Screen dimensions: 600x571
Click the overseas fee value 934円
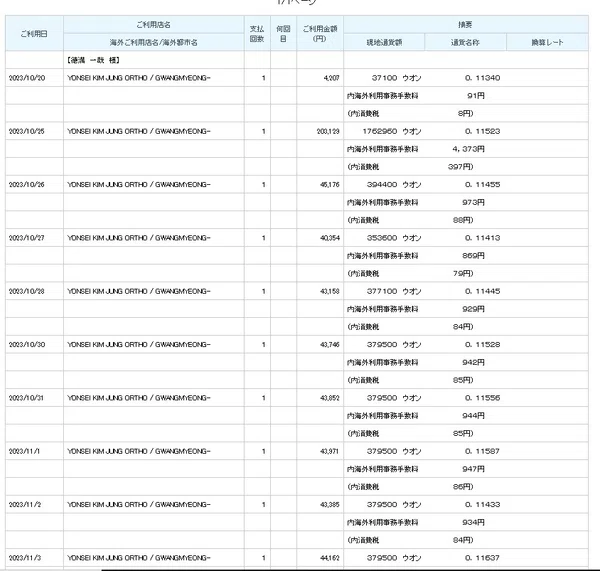click(x=473, y=522)
